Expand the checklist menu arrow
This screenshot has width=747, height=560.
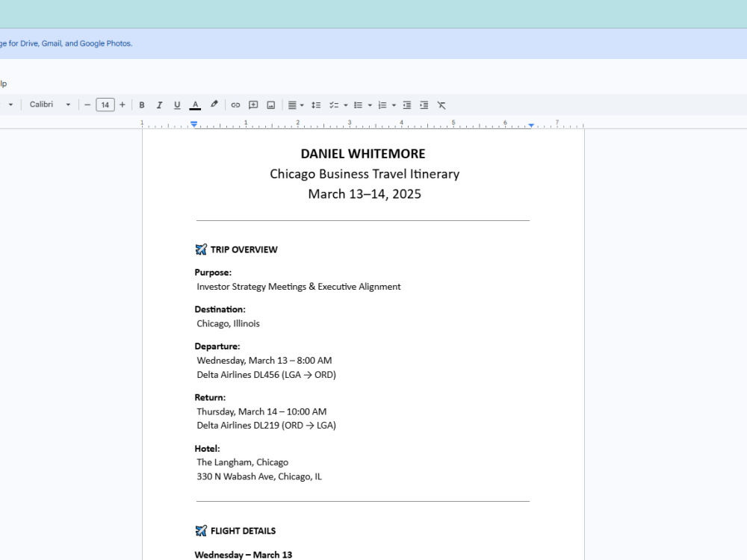point(346,105)
